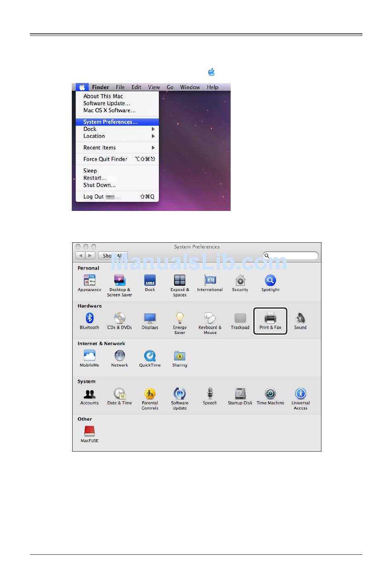Expand the Location submenu
Screen dimensions: 392x568
(x=117, y=136)
